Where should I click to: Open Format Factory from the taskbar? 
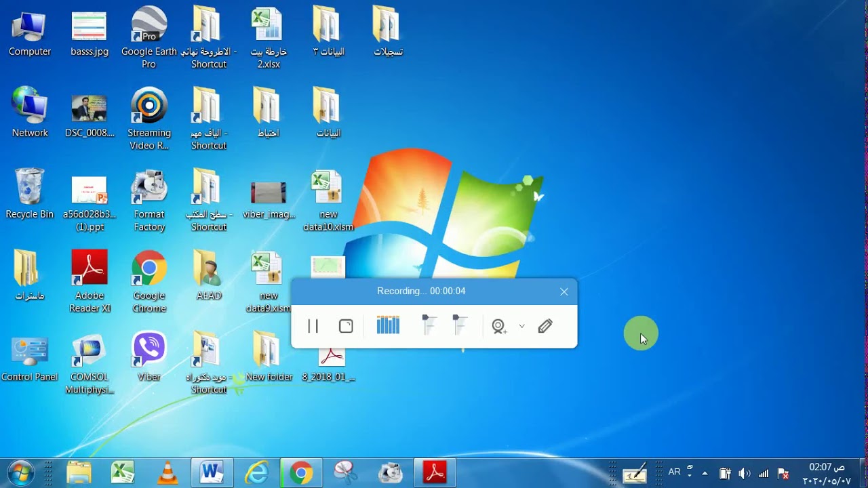pos(391,472)
